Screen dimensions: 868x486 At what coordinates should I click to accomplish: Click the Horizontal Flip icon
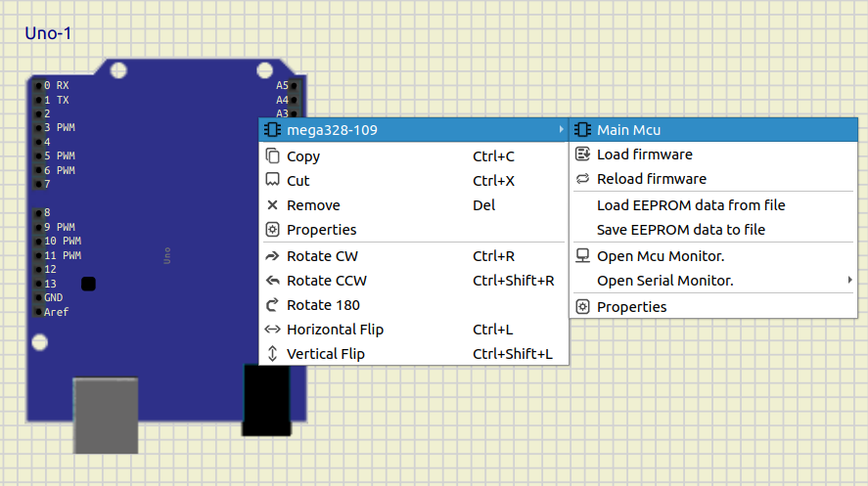pos(272,330)
